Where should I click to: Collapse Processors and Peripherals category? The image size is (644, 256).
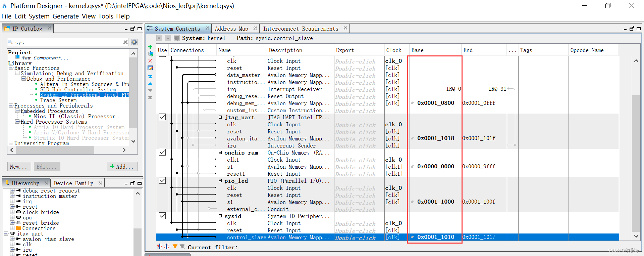pyautogui.click(x=11, y=105)
